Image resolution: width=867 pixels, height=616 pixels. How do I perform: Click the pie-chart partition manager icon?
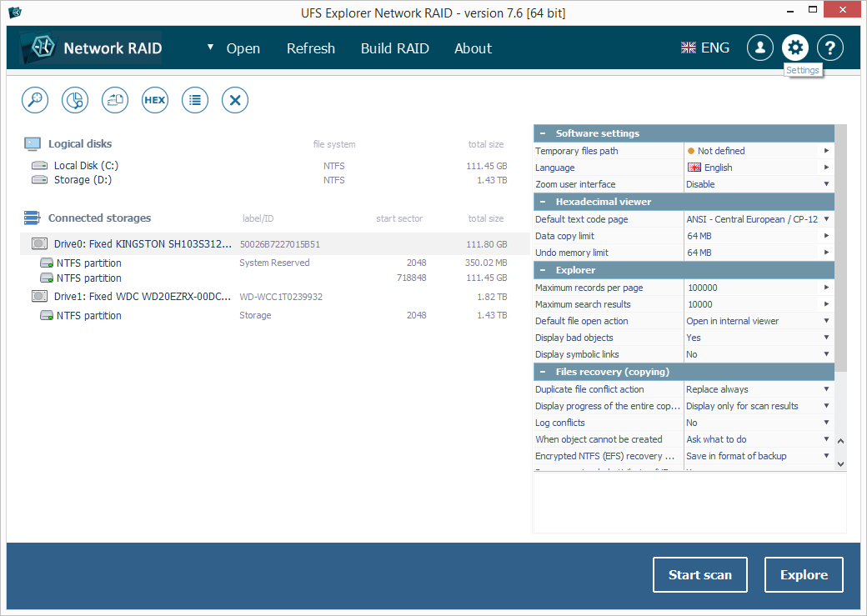click(75, 100)
